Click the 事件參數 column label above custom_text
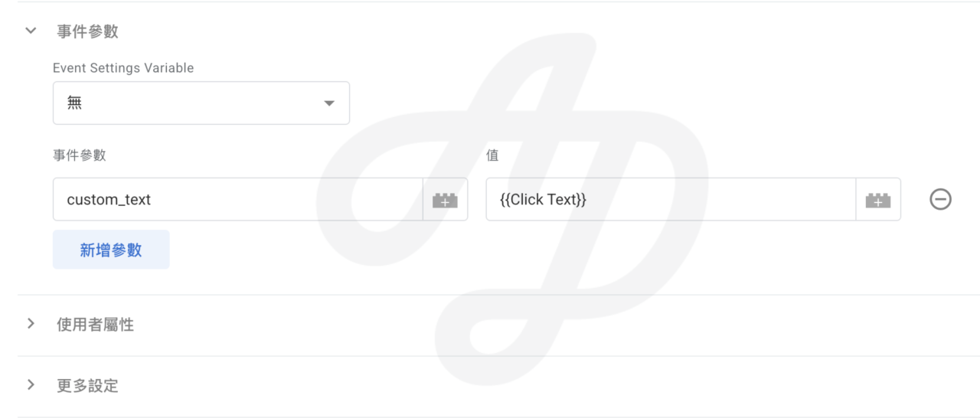The image size is (980, 418). click(x=80, y=155)
